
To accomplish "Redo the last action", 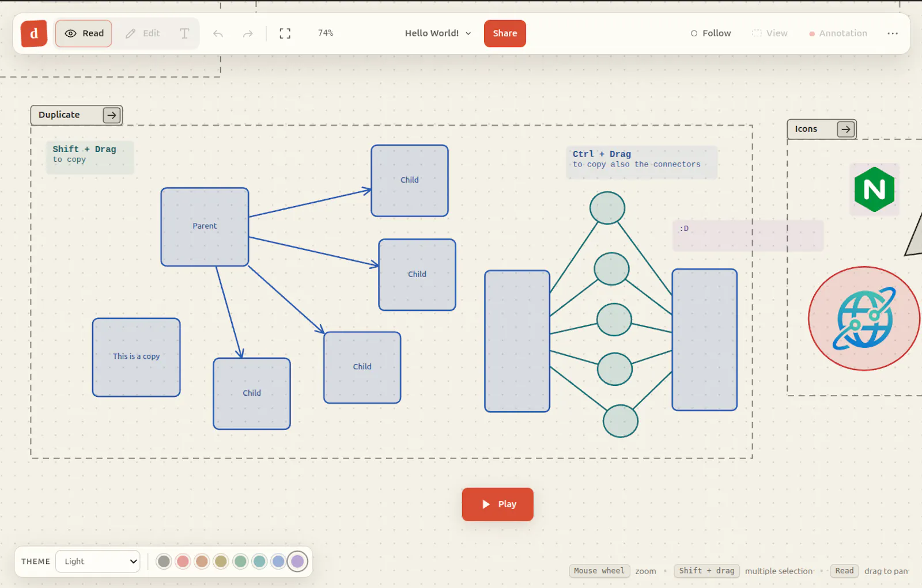I will click(x=248, y=34).
